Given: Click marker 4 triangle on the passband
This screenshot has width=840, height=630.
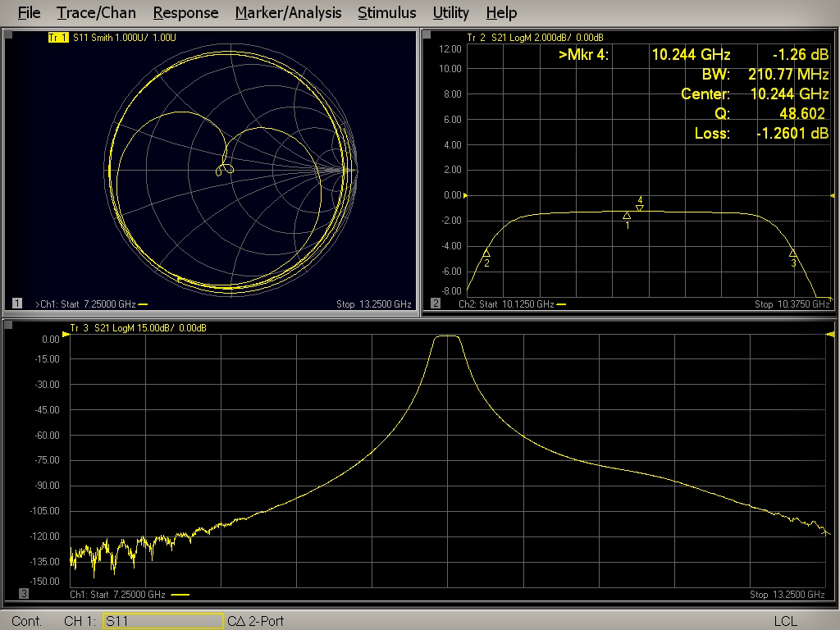Looking at the screenshot, I should click(x=640, y=208).
